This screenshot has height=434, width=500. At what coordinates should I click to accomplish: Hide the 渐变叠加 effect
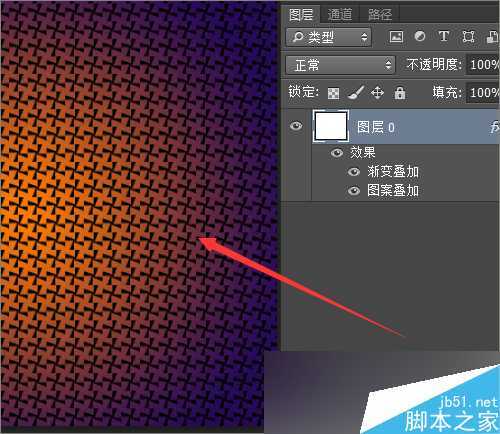point(354,172)
